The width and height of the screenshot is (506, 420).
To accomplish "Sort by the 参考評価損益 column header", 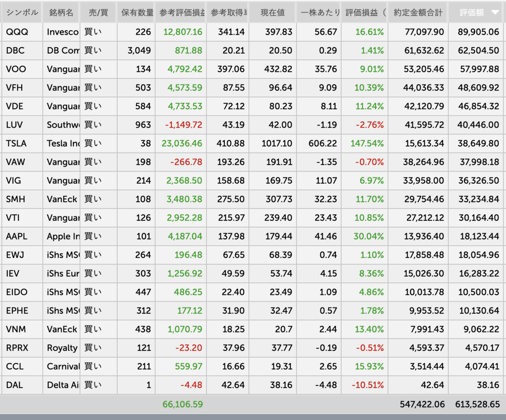I will click(x=180, y=12).
